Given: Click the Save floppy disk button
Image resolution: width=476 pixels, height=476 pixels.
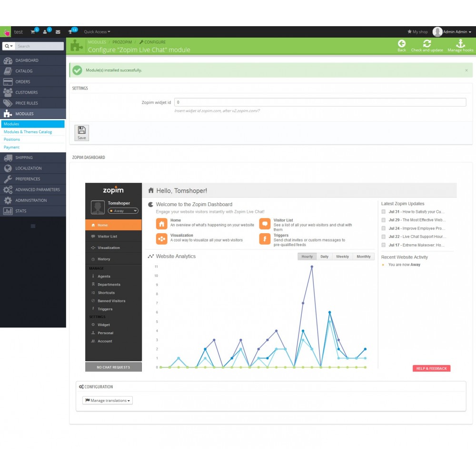Looking at the screenshot, I should tap(82, 133).
